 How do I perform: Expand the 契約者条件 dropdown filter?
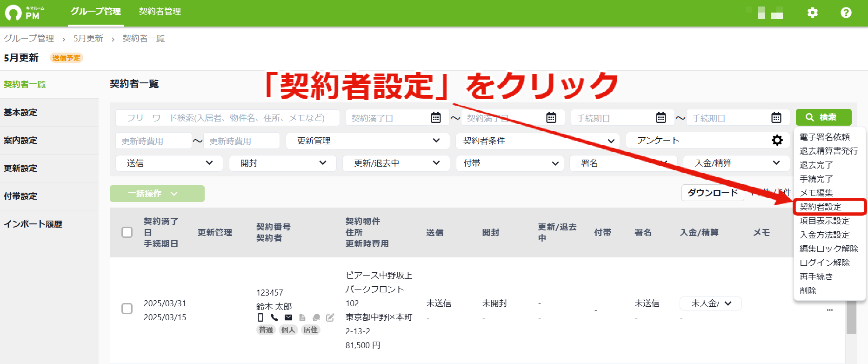point(538,141)
